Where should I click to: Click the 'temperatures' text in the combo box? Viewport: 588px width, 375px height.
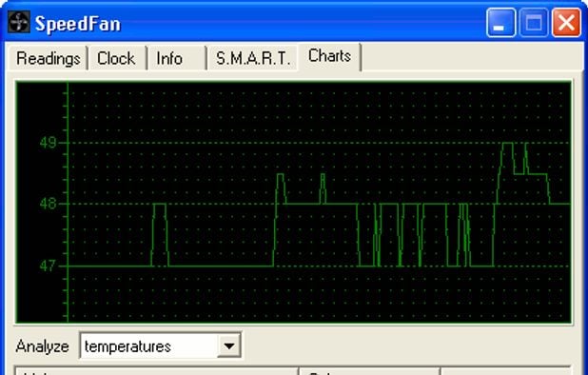[127, 346]
